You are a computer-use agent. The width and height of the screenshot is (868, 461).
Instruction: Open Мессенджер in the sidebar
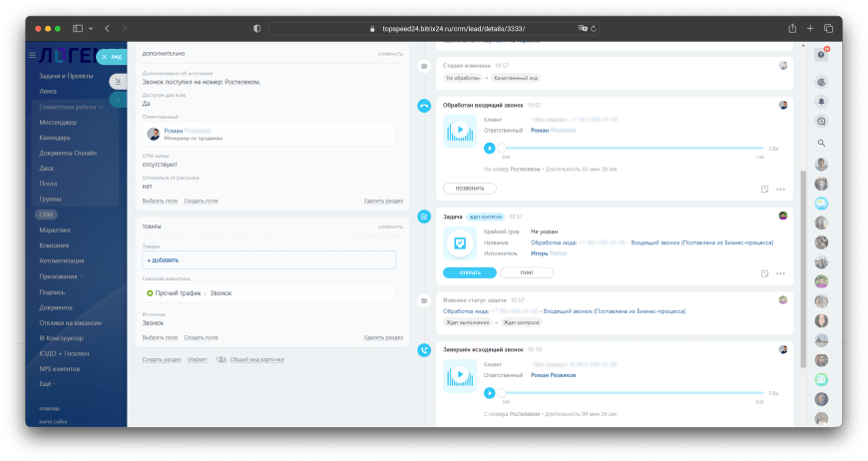point(58,123)
